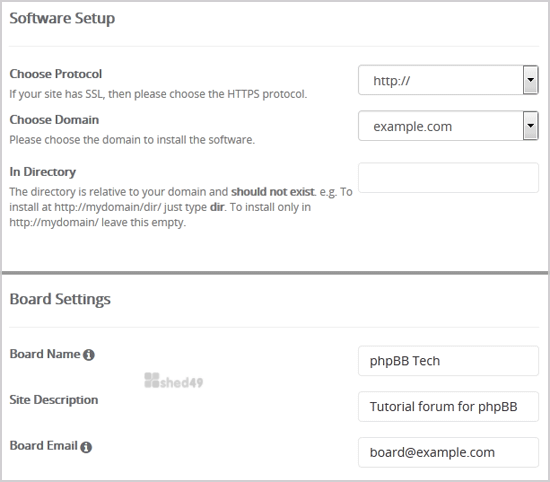Click the Board Name info icon
The height and width of the screenshot is (482, 550).
pos(89,355)
